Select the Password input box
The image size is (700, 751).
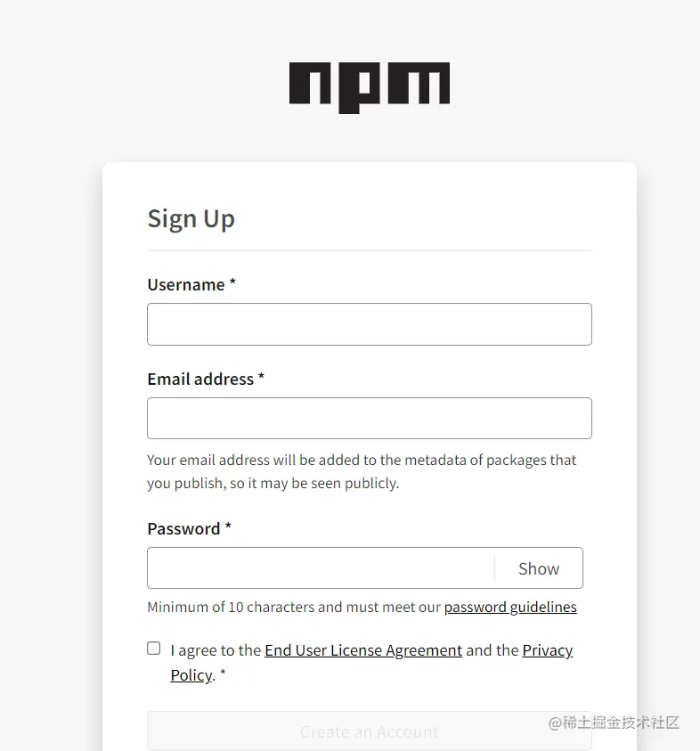coord(321,568)
